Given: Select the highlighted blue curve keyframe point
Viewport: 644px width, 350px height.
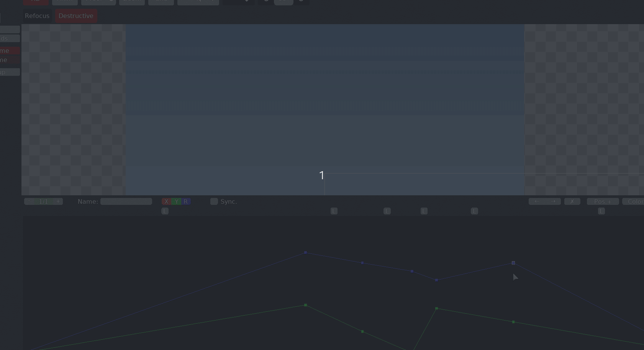Looking at the screenshot, I should pos(513,263).
